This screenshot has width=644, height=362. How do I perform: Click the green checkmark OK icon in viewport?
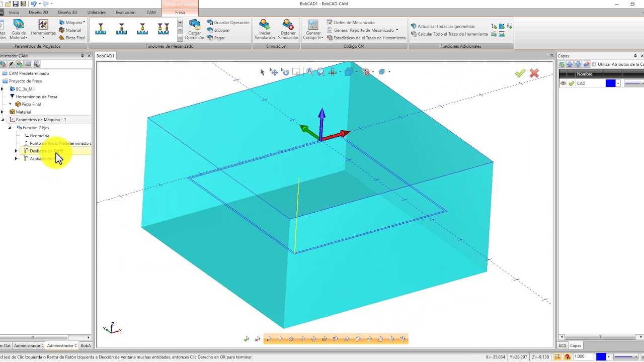[520, 73]
